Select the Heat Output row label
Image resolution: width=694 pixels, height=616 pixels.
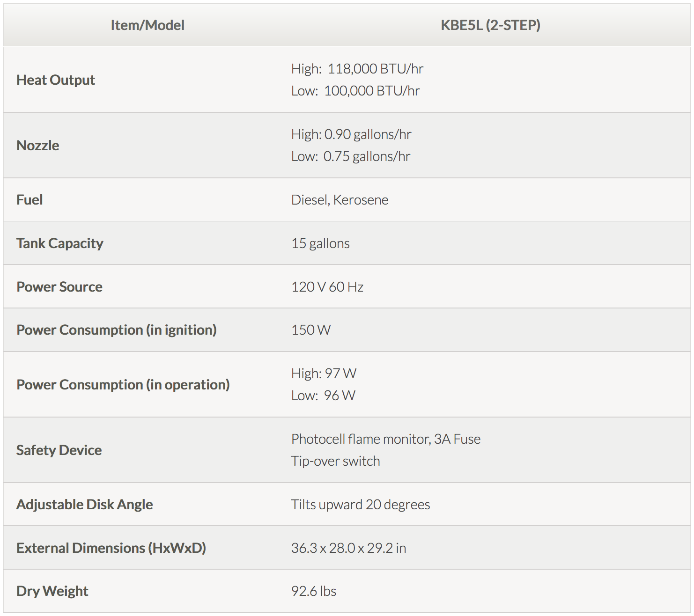coord(56,80)
